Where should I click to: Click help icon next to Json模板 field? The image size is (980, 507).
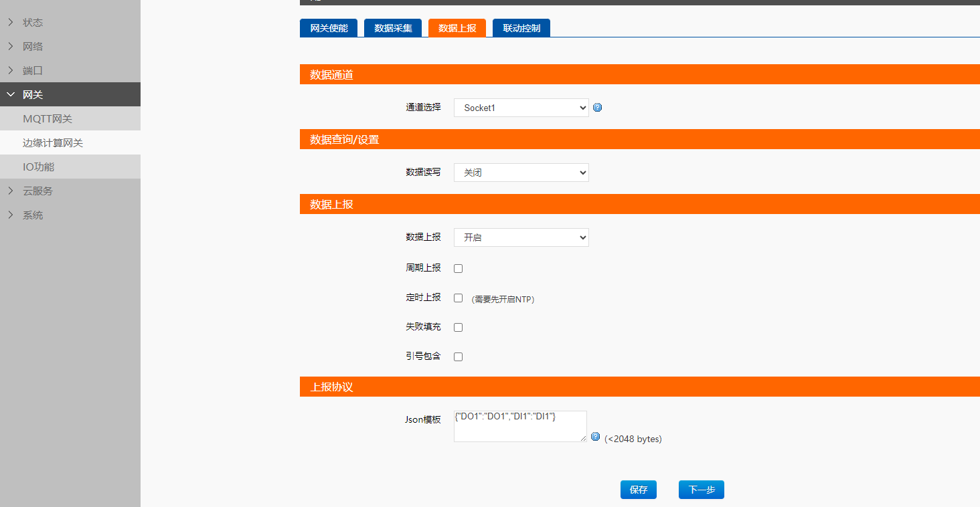[x=596, y=437]
